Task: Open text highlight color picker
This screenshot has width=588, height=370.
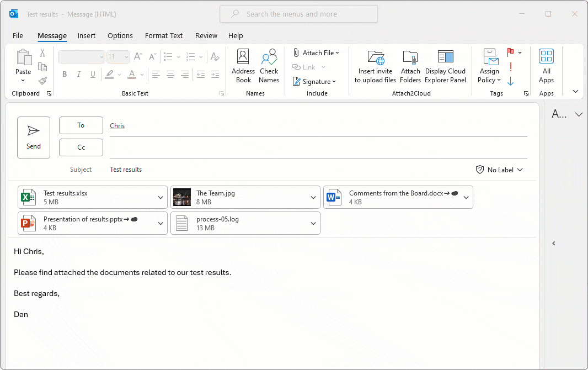Action: point(119,75)
